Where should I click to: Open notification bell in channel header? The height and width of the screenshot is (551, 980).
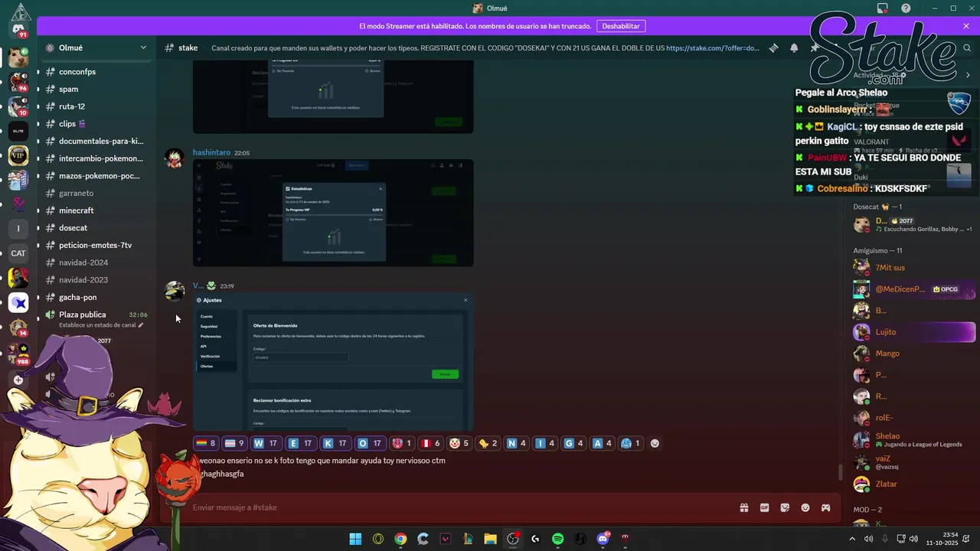coord(794,47)
